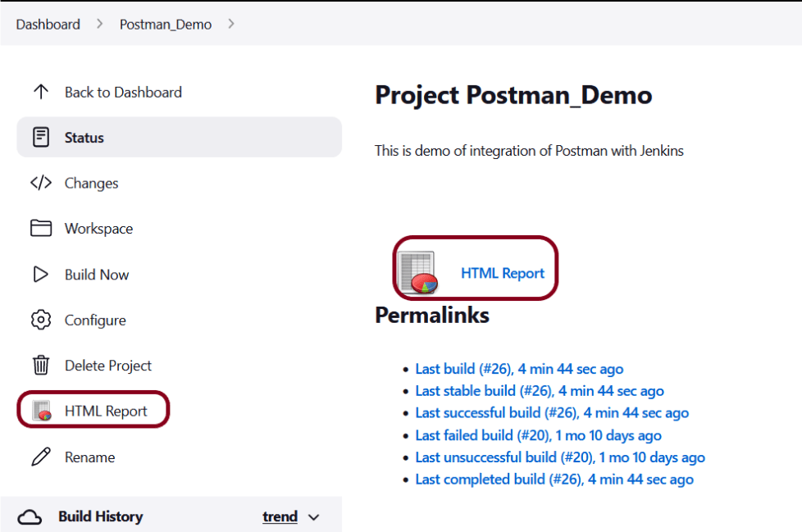Click the Configure gear icon
802x532 pixels.
pos(41,320)
